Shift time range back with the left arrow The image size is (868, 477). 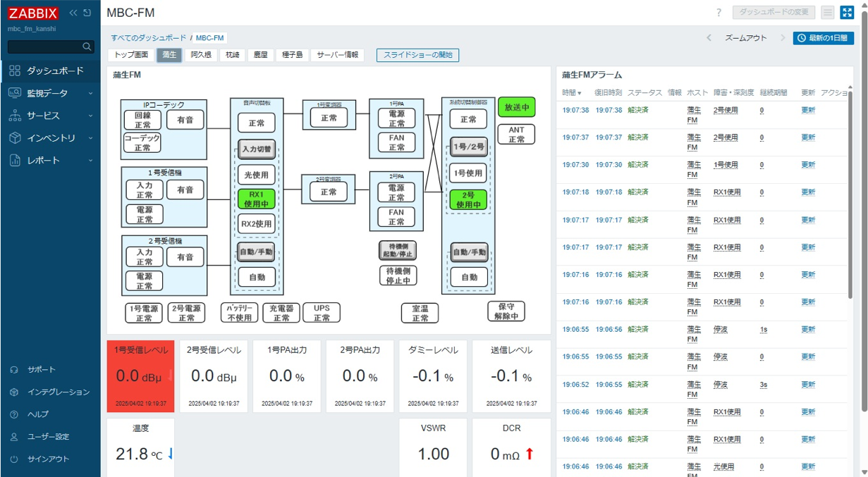coord(709,38)
